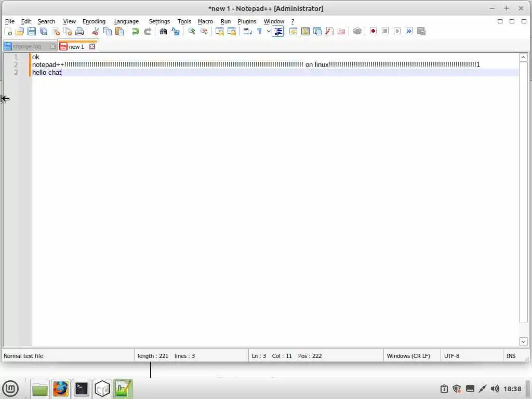The image size is (532, 399).
Task: Open the Search menu
Action: coord(46,21)
